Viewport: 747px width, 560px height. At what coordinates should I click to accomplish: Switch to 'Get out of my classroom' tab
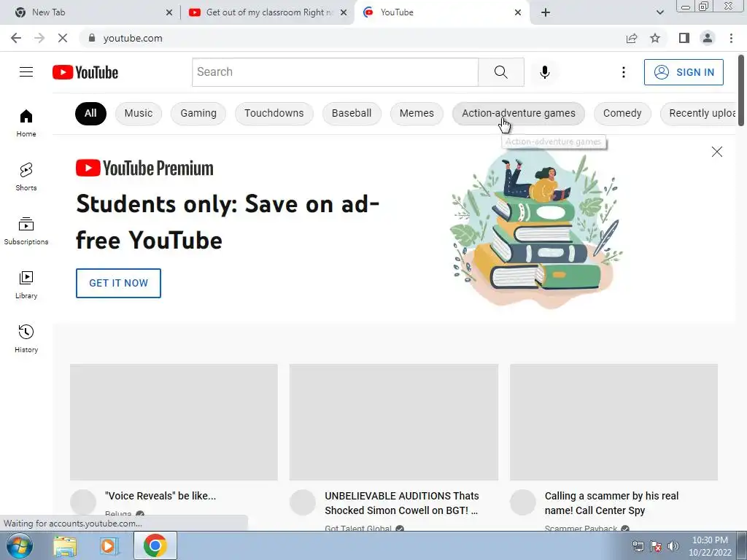[x=267, y=12]
